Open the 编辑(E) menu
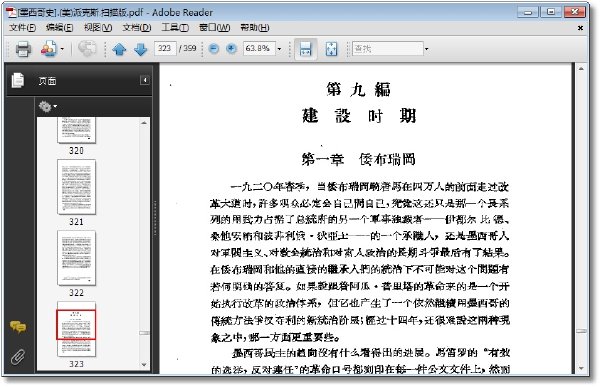The width and height of the screenshot is (600, 387). point(59,28)
